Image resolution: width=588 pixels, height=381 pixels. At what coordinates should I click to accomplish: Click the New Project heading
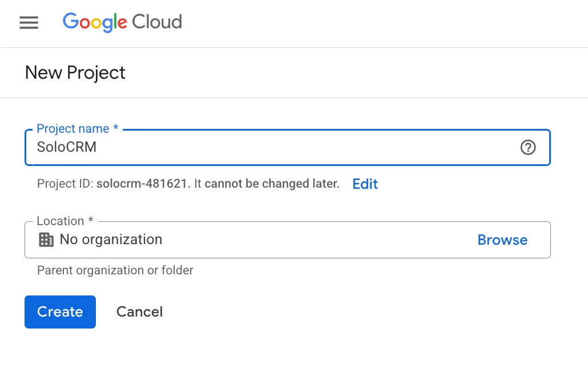pos(75,72)
